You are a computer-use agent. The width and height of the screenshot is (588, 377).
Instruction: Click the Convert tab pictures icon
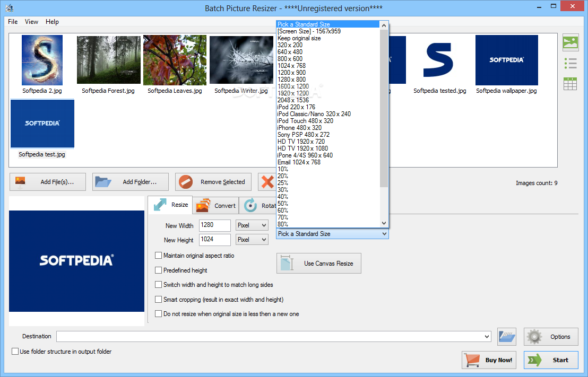(203, 205)
